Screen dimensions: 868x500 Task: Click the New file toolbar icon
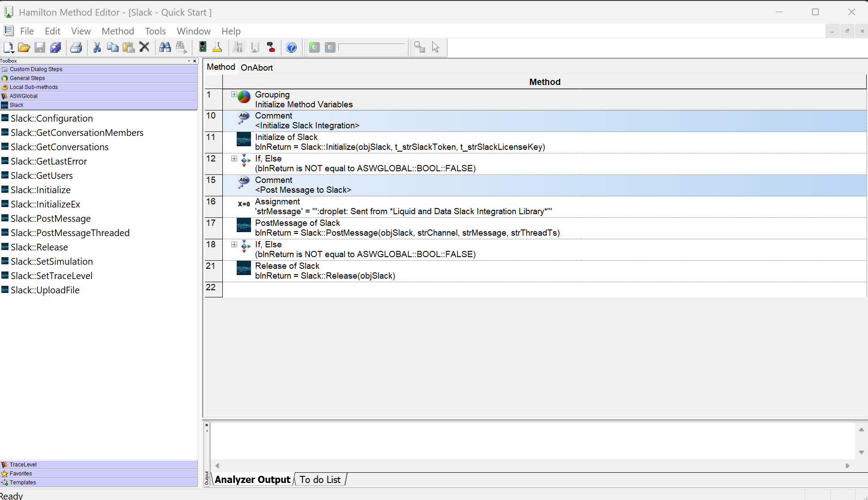tap(9, 47)
